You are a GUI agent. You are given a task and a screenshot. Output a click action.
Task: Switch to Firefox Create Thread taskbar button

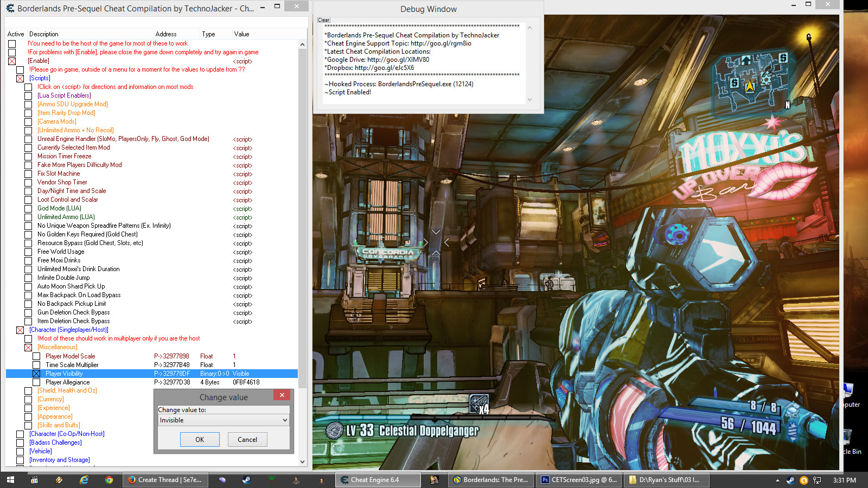point(165,480)
